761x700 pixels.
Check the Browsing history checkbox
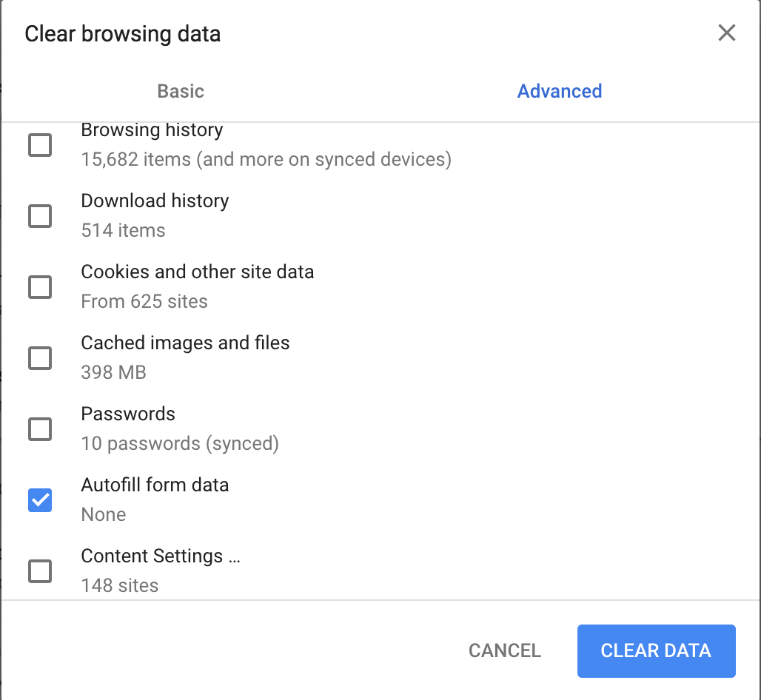[40, 145]
